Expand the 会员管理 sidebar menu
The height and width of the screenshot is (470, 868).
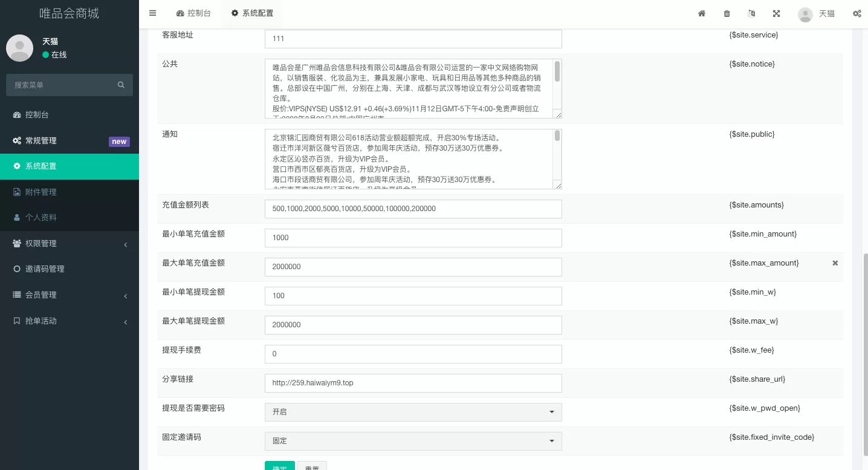70,295
